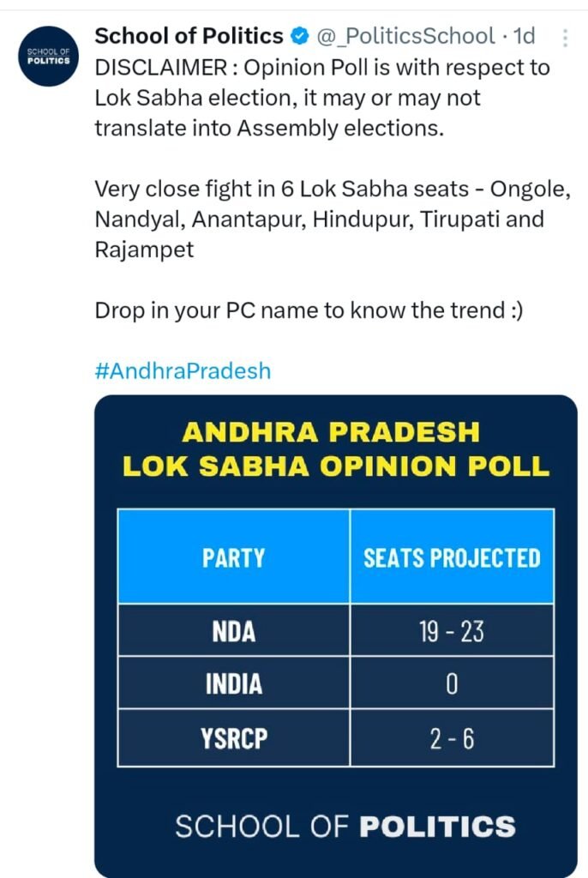The height and width of the screenshot is (878, 588).
Task: Click the 1d timestamp of the tweet
Action: pos(524,36)
